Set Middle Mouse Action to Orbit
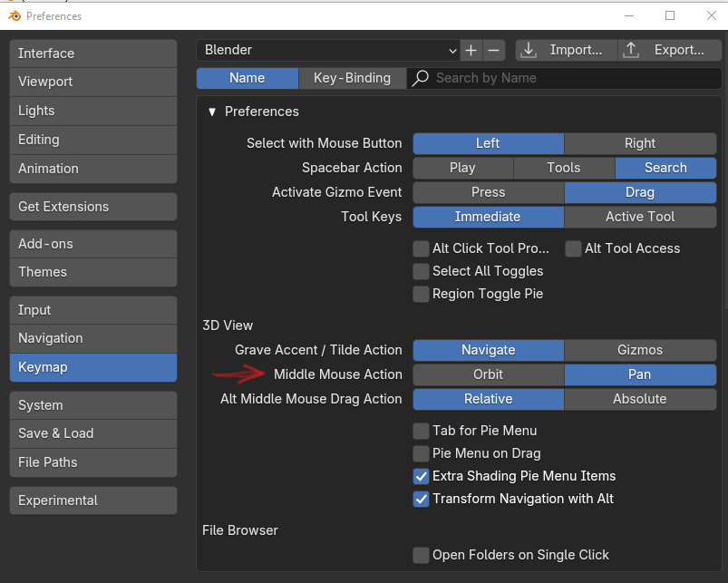Image resolution: width=728 pixels, height=583 pixels. click(489, 374)
